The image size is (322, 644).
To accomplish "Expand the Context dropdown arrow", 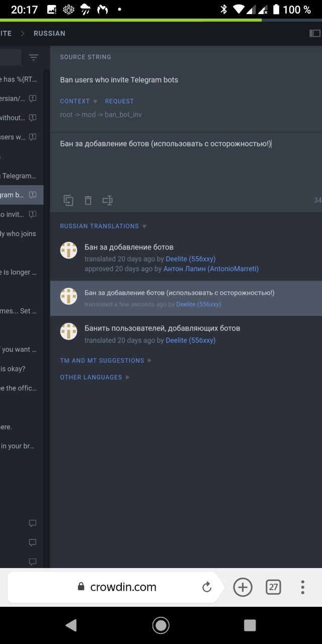I will (96, 102).
